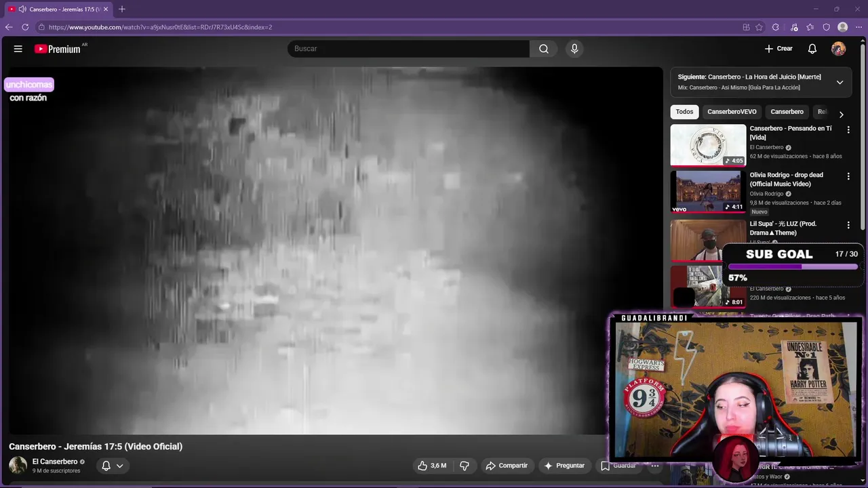
Task: Open the browser profile icon
Action: 843,27
